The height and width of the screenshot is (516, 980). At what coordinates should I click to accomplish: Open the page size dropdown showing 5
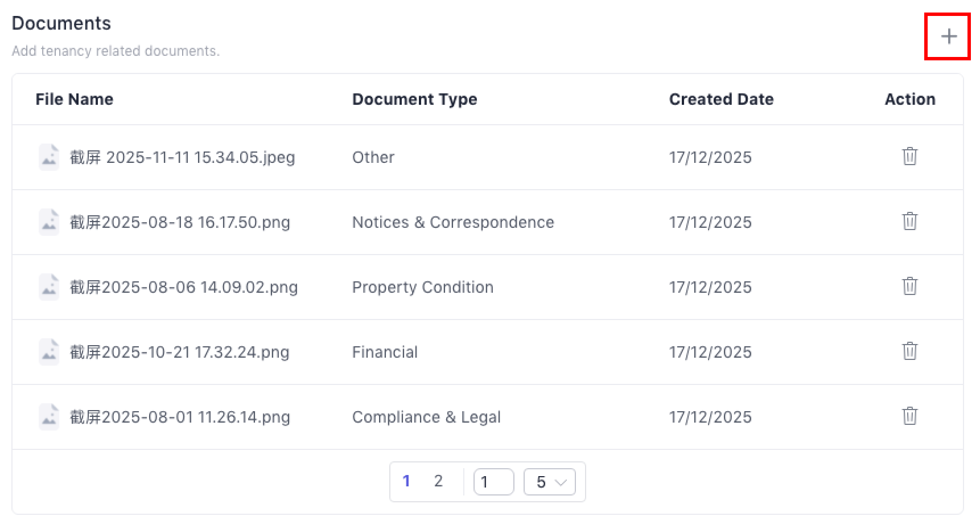(x=549, y=482)
